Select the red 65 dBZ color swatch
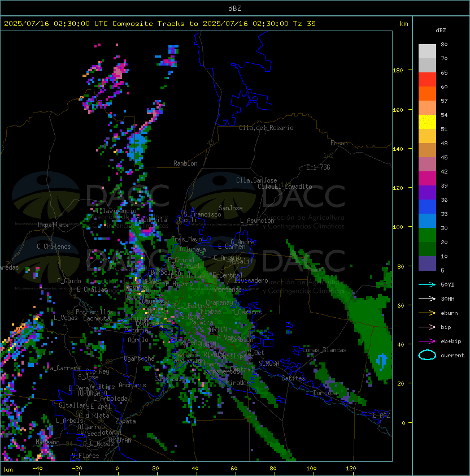The image size is (470, 476). [427, 80]
